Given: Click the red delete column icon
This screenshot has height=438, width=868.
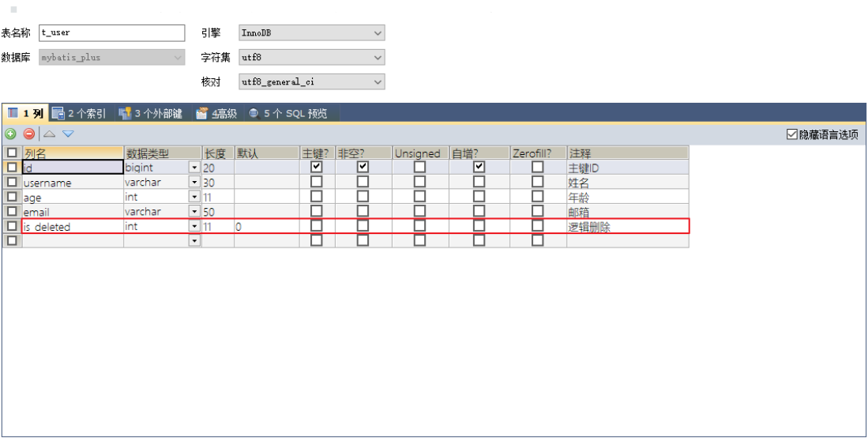Looking at the screenshot, I should (x=28, y=134).
